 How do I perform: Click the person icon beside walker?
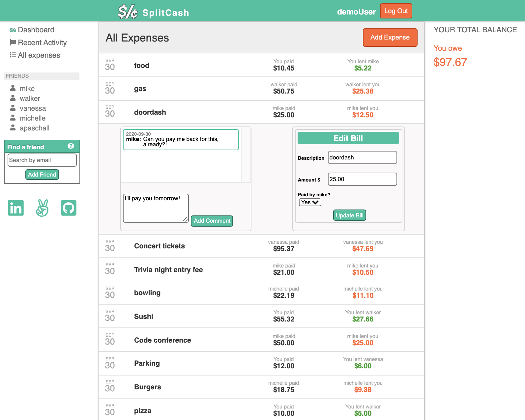coord(13,98)
